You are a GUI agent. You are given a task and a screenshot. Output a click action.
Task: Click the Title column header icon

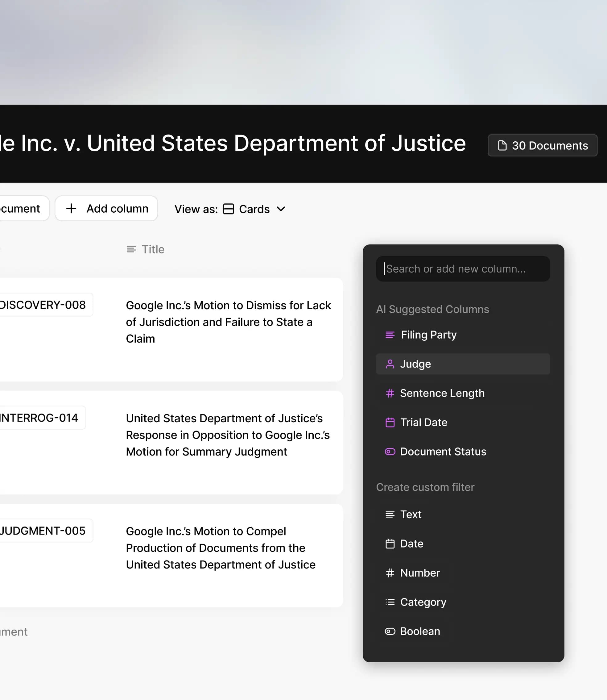click(131, 249)
